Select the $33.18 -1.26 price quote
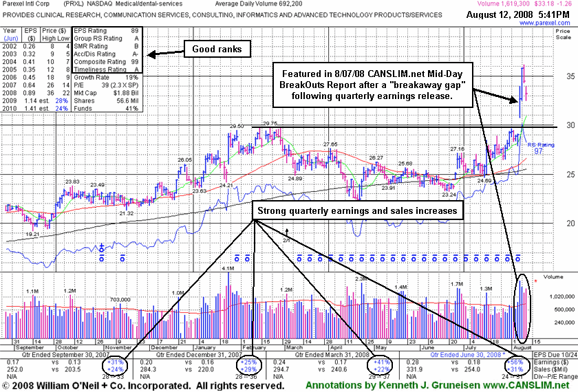Screen dimensions: 578x392 pyautogui.click(x=552, y=3)
